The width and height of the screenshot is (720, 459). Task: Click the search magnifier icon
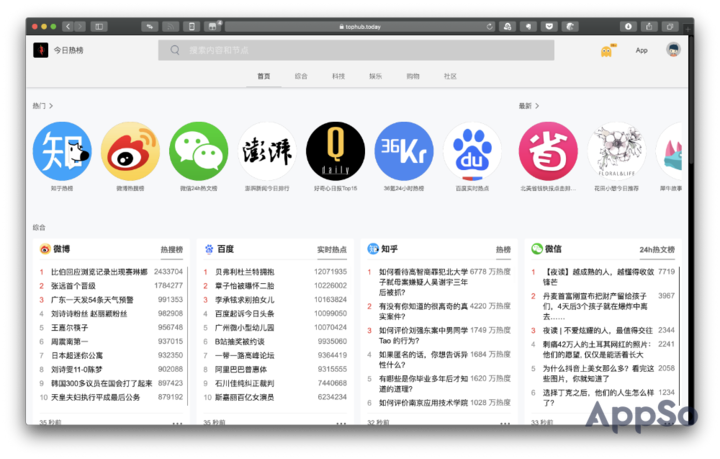click(x=175, y=50)
